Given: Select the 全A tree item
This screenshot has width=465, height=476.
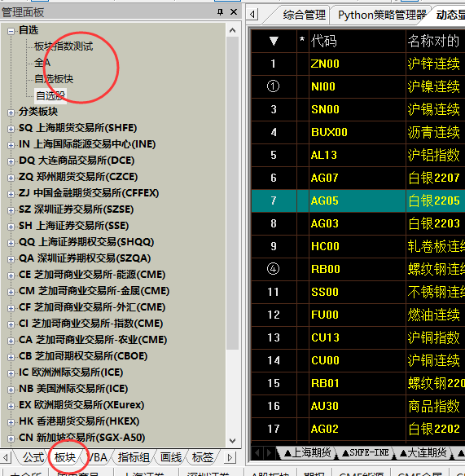Looking at the screenshot, I should 42,63.
